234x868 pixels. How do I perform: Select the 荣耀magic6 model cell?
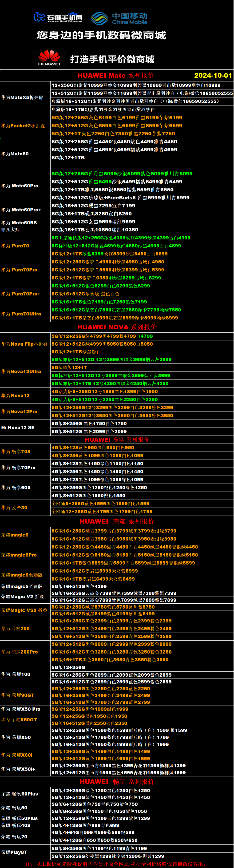(x=25, y=535)
